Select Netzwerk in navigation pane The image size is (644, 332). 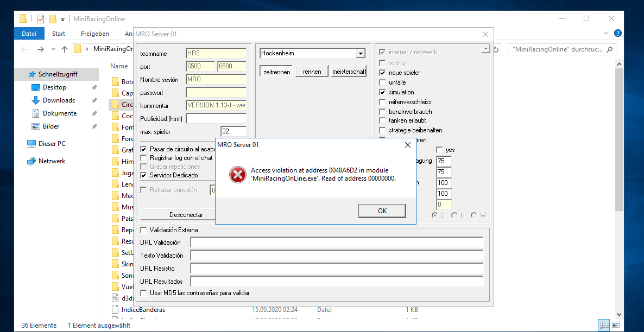point(52,161)
